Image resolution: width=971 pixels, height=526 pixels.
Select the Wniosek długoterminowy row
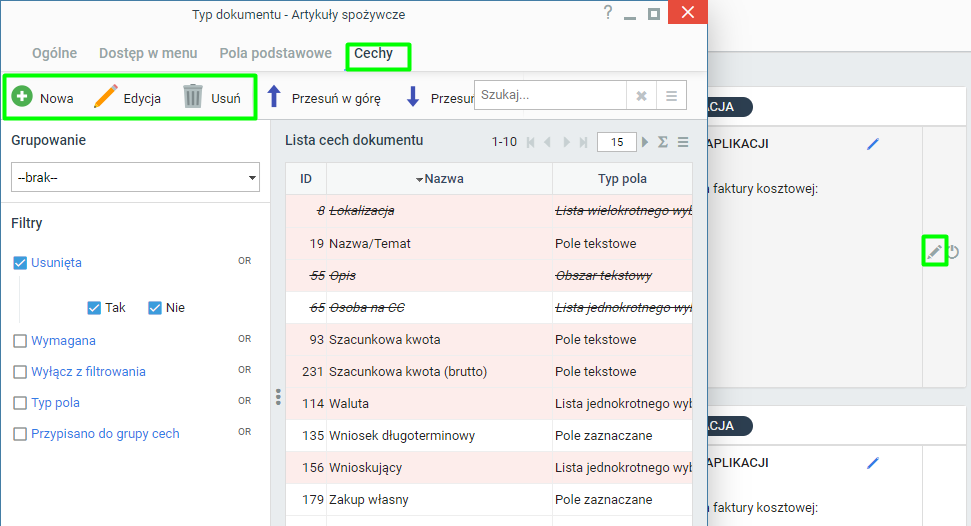(x=489, y=436)
